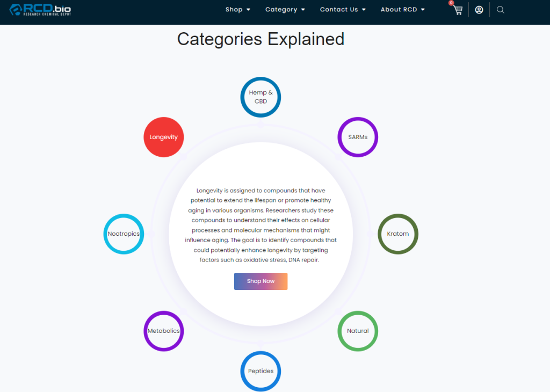The height and width of the screenshot is (392, 550).
Task: Choose the Kratom category circle
Action: pyautogui.click(x=398, y=234)
